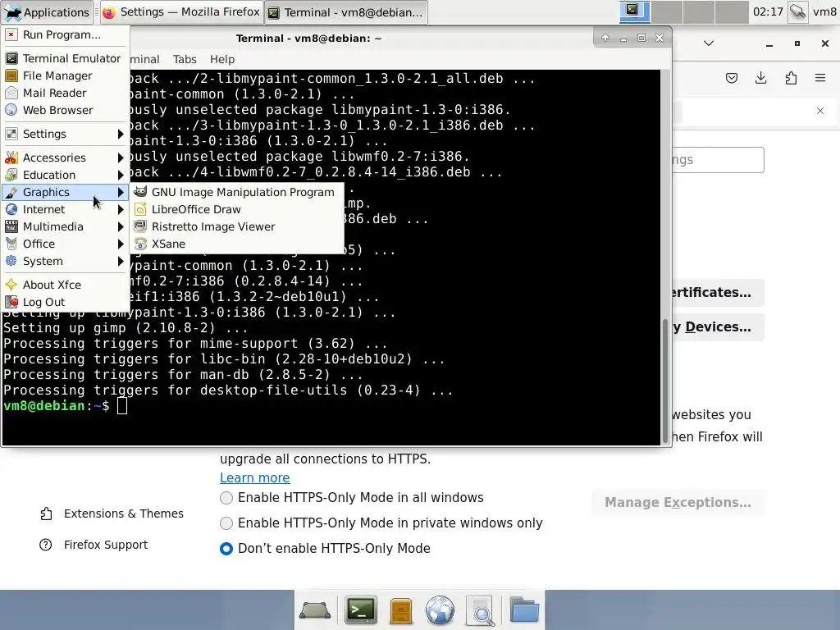Click the Manage Exceptions button
Viewport: 840px width, 630px height.
pos(678,503)
